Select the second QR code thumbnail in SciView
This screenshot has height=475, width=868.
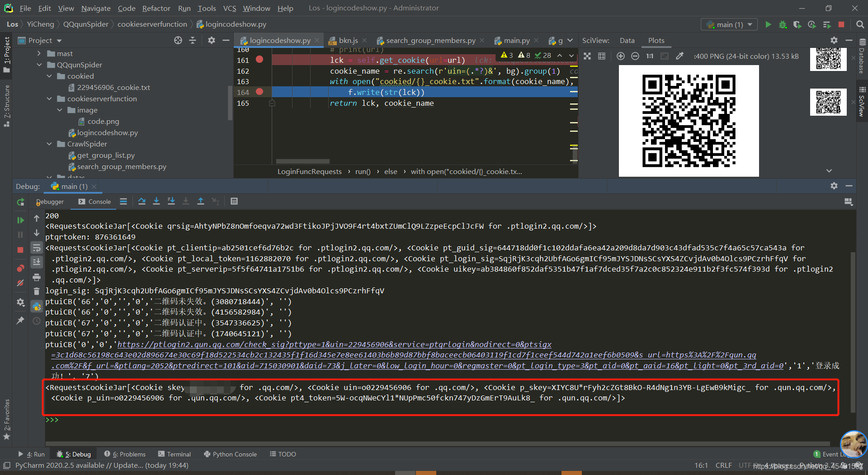tap(828, 102)
